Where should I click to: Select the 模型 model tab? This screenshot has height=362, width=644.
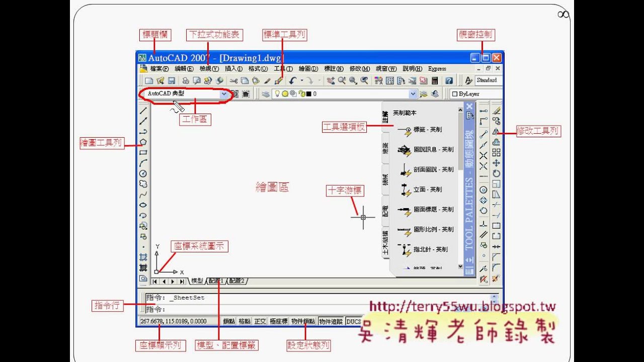tap(197, 282)
